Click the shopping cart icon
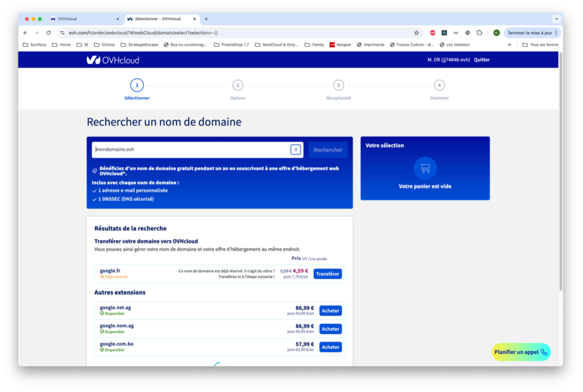 (425, 168)
